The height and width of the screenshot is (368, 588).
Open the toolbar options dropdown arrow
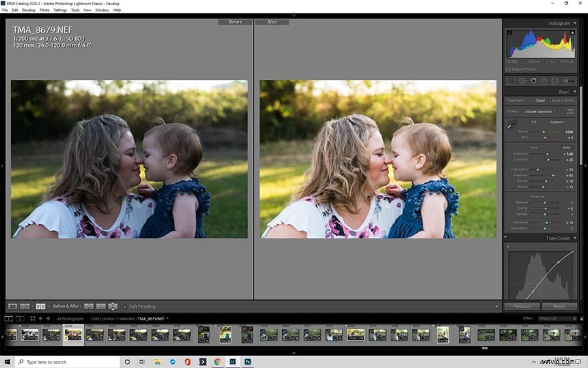[497, 307]
